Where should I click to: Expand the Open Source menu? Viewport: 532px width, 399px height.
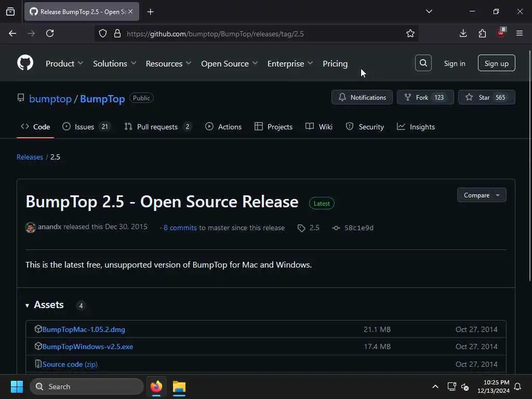point(229,63)
